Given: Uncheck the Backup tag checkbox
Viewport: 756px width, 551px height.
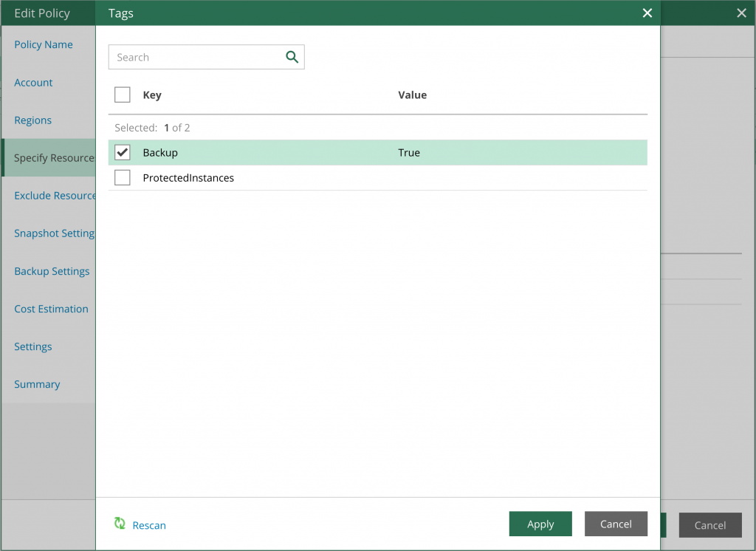Looking at the screenshot, I should pos(123,152).
